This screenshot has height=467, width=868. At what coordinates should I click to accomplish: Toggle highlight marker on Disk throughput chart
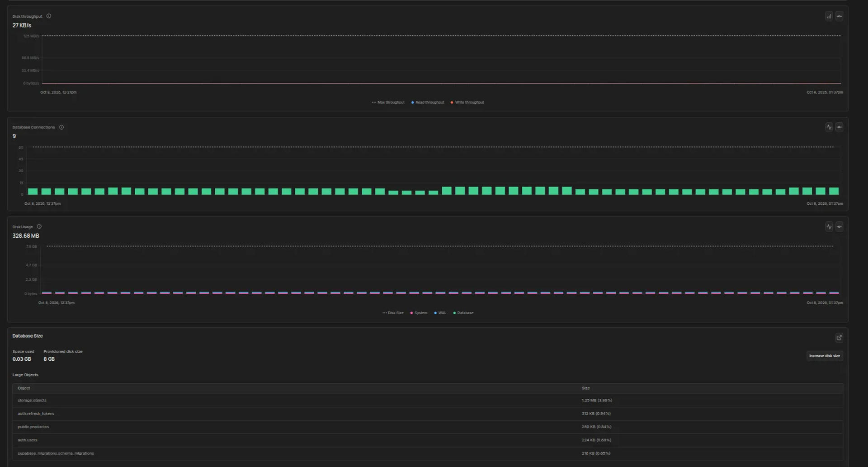839,16
